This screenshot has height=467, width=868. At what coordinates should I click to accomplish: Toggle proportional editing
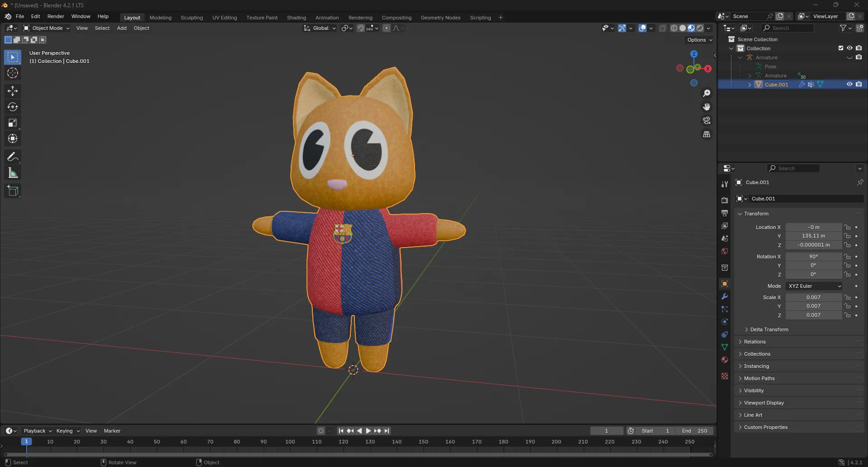click(x=386, y=28)
